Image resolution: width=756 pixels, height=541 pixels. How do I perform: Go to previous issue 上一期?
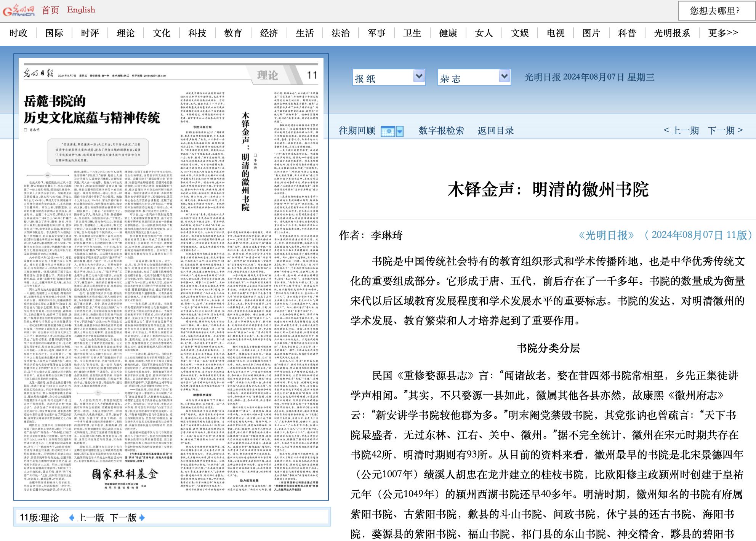(x=681, y=130)
